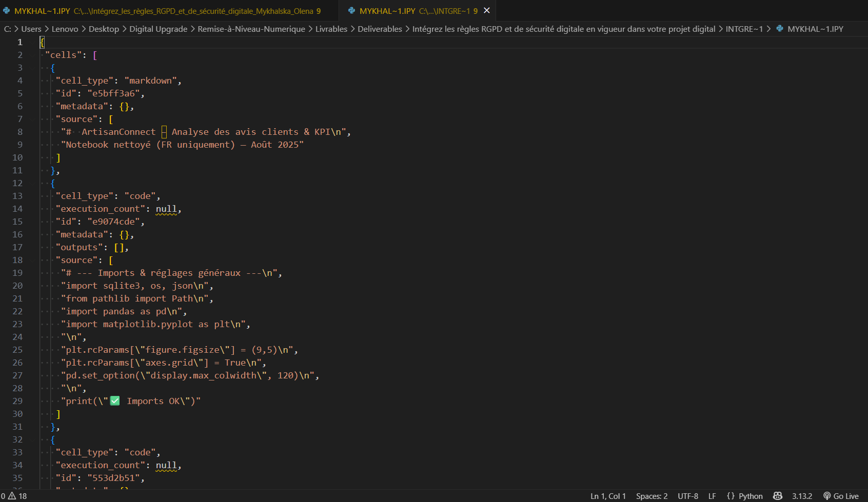Open the Desktop breadcrumb segment
Image resolution: width=868 pixels, height=502 pixels.
point(104,29)
